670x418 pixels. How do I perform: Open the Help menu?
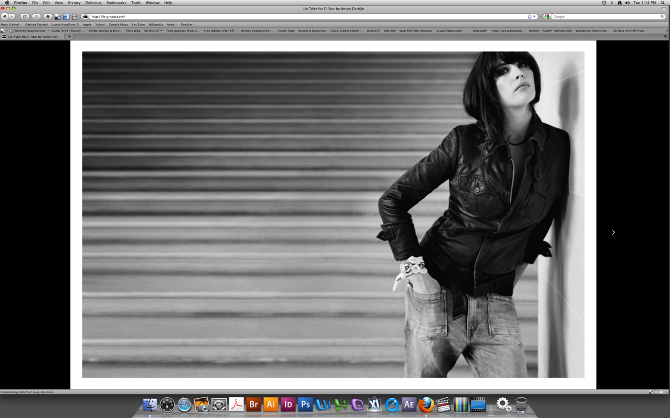168,3
